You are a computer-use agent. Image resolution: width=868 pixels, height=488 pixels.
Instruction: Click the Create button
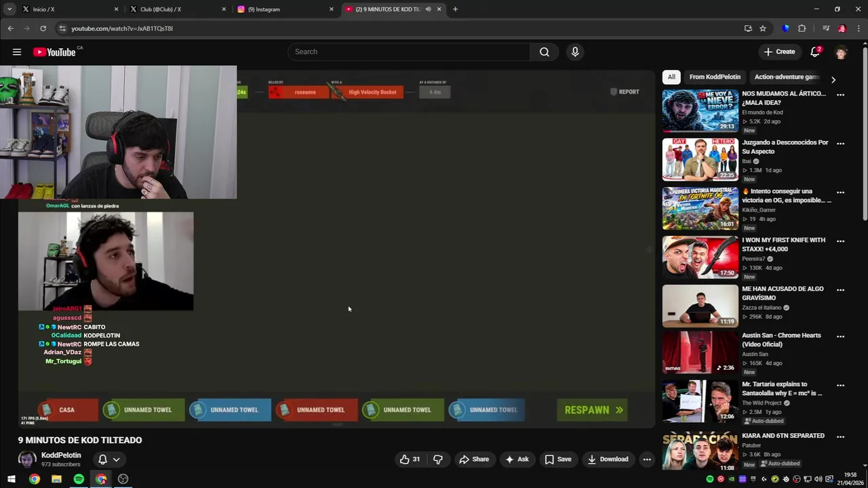779,52
